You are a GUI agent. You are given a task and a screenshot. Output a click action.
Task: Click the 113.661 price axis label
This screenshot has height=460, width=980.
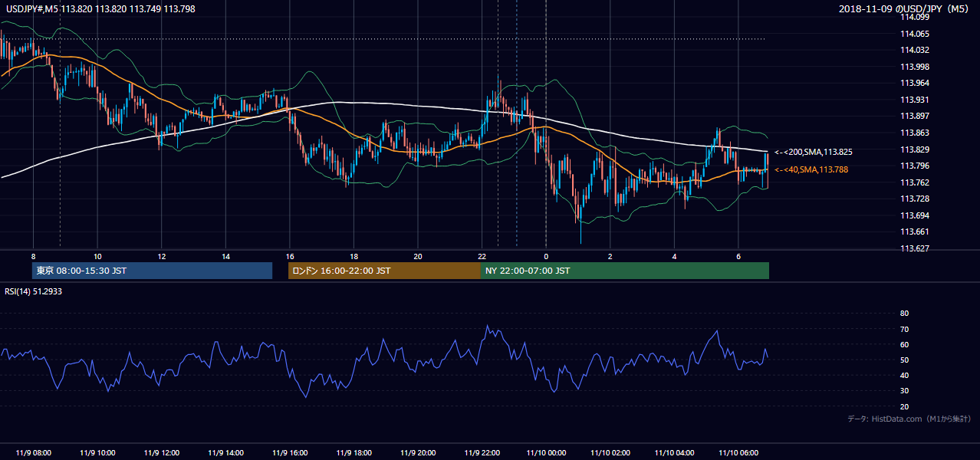pyautogui.click(x=915, y=232)
